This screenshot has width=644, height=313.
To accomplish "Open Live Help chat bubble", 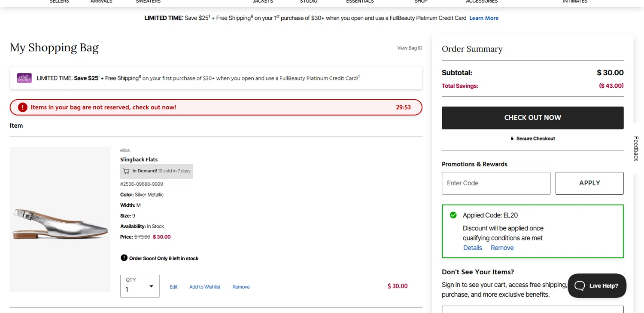I will pyautogui.click(x=597, y=285).
